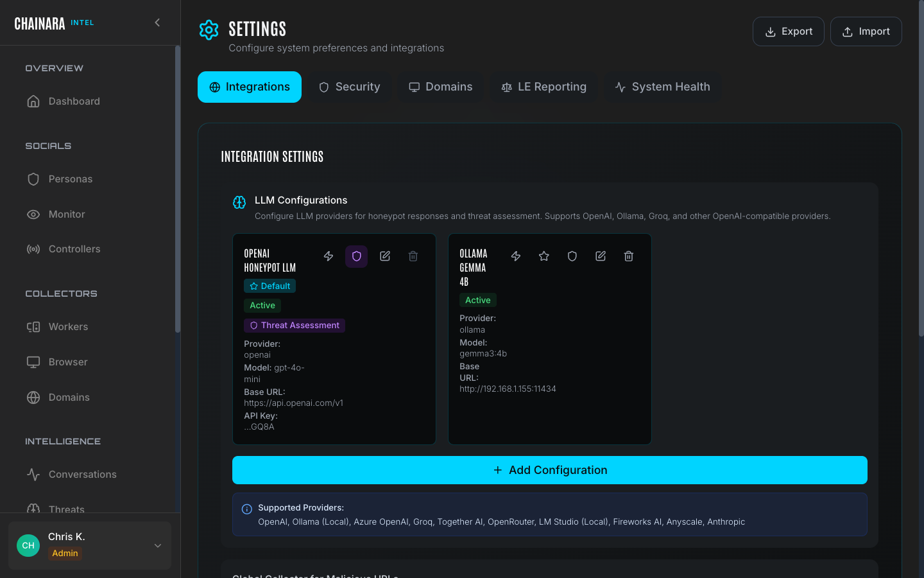Open the settings Domains tab
Viewport: 924px width, 578px height.
coord(441,87)
